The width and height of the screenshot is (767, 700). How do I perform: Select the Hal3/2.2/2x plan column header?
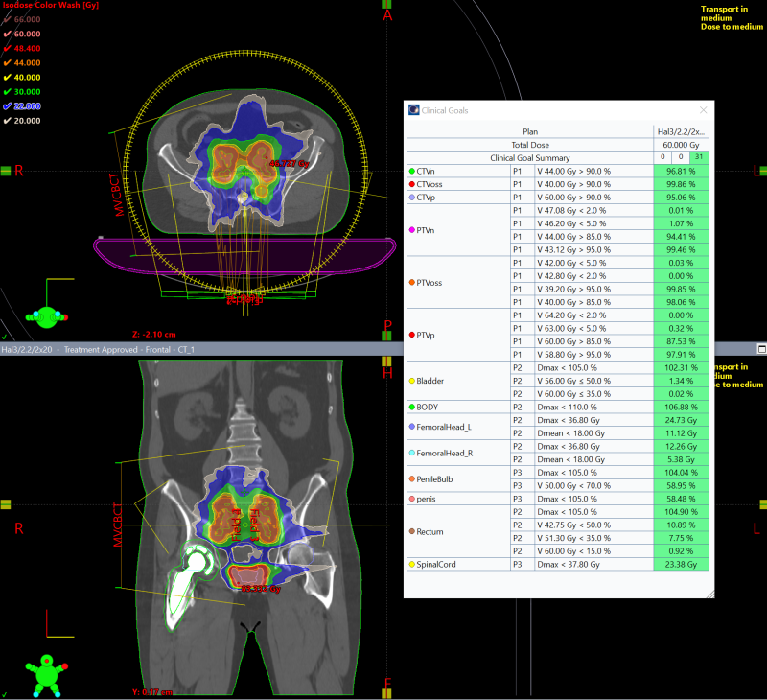[x=681, y=131]
